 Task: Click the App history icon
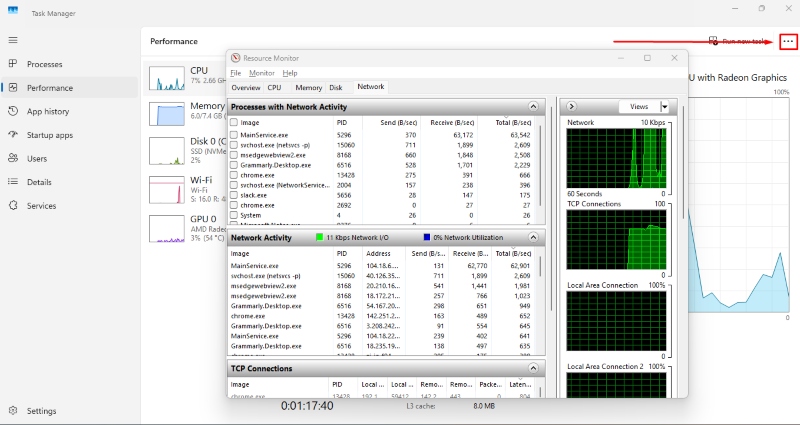click(x=13, y=111)
